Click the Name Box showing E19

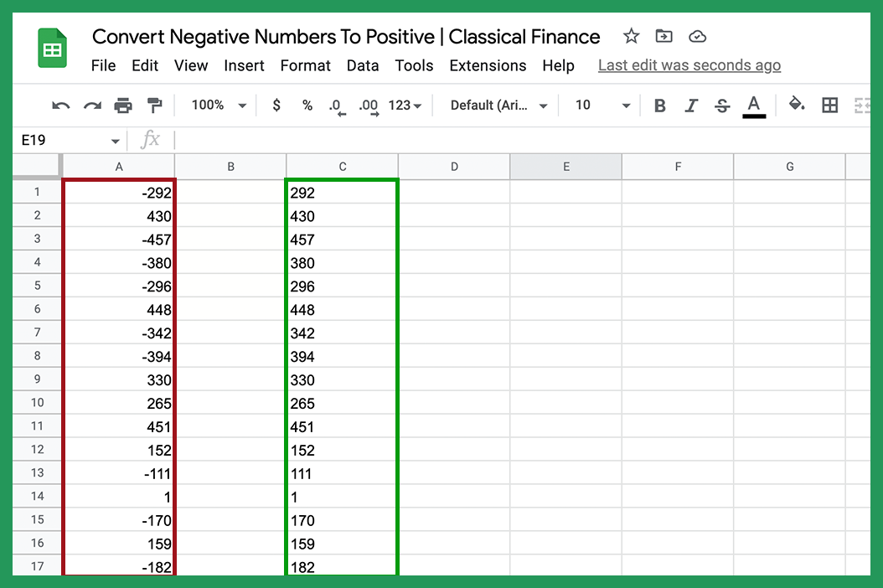click(x=59, y=139)
